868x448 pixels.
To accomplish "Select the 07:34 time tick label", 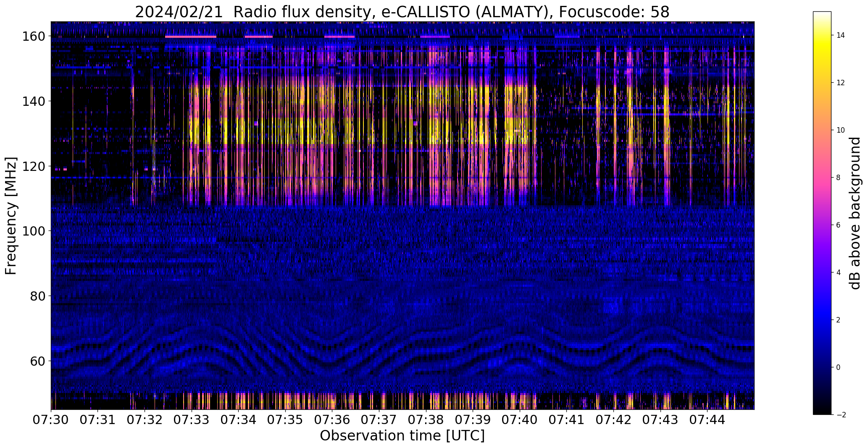I will tap(239, 420).
